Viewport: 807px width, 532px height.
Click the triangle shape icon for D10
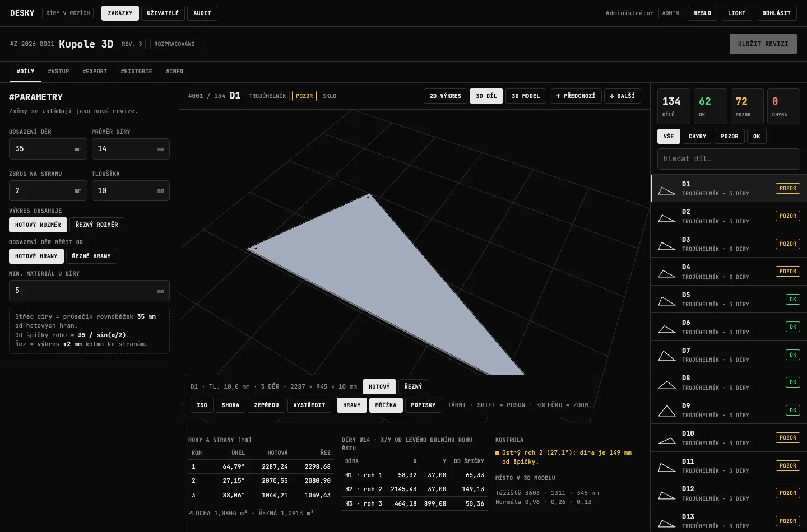click(666, 440)
